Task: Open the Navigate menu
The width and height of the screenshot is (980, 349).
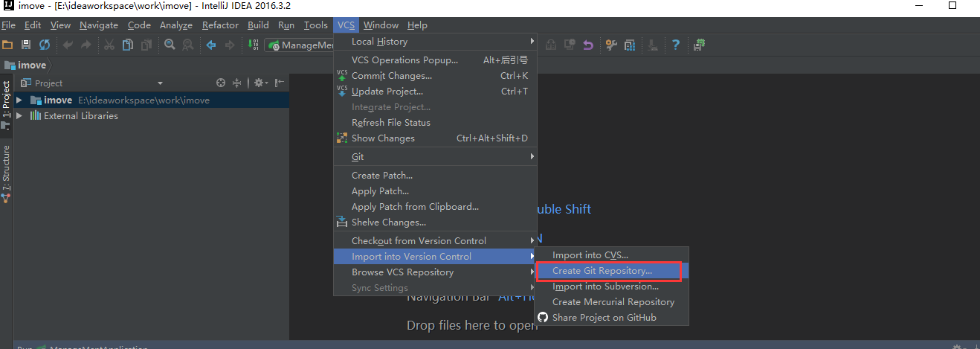Action: tap(98, 25)
